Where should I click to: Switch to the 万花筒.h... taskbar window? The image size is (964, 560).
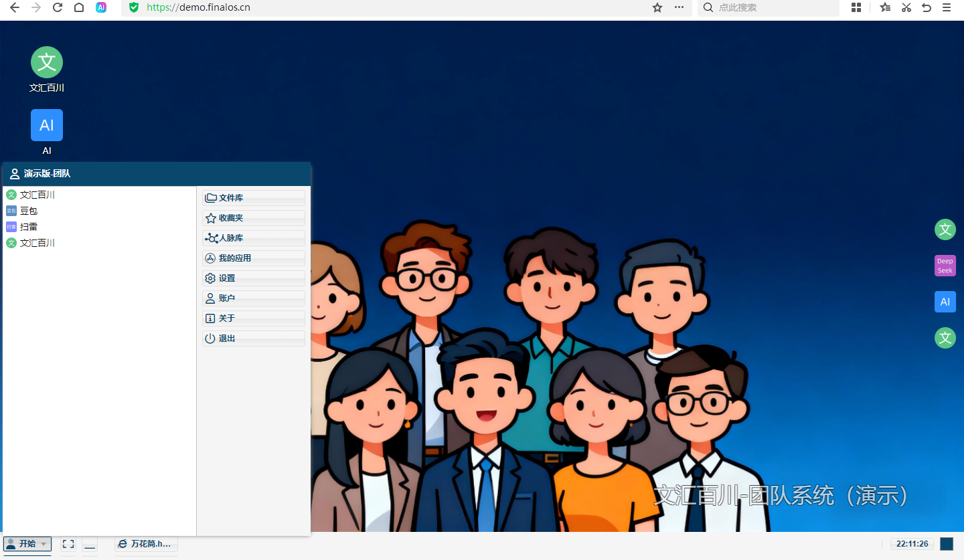[146, 544]
